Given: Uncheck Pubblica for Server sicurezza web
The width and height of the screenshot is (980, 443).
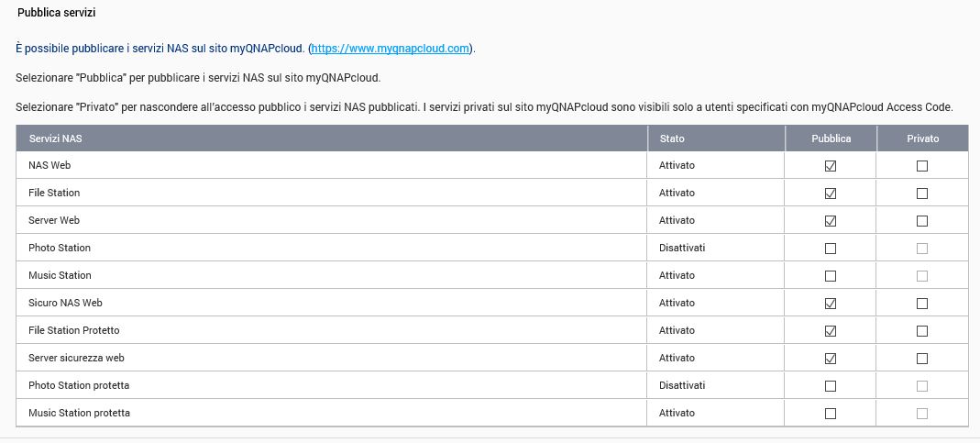Looking at the screenshot, I should click(x=831, y=359).
